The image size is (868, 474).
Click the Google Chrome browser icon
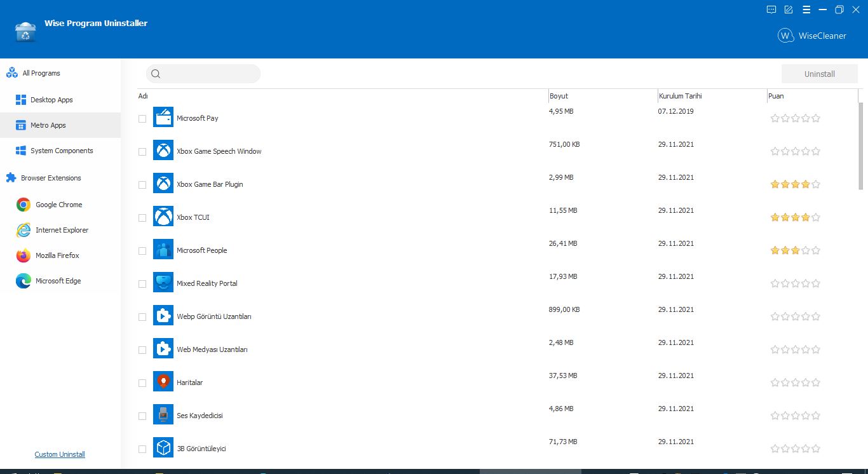[x=24, y=205]
